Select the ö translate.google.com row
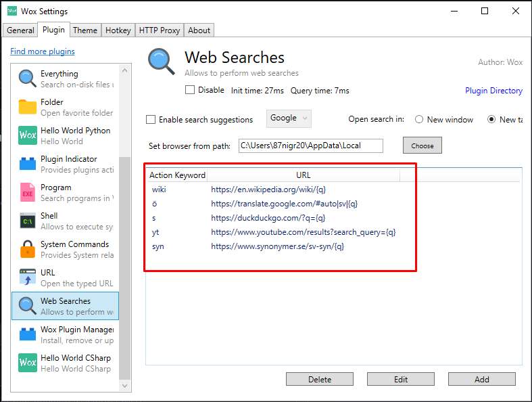The height and width of the screenshot is (402, 532). click(334, 204)
